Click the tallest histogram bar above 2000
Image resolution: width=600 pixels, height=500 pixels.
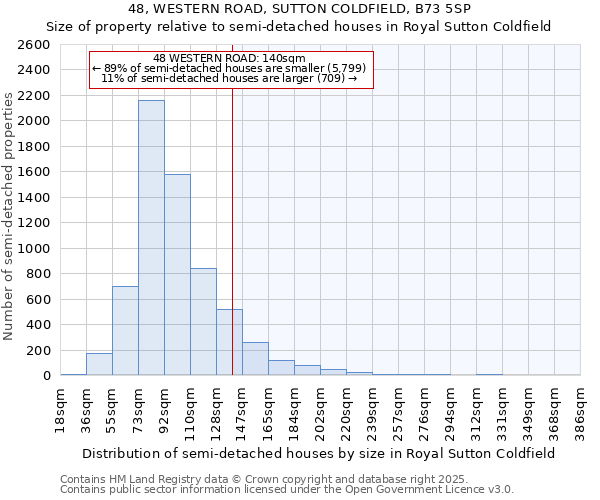pyautogui.click(x=151, y=238)
